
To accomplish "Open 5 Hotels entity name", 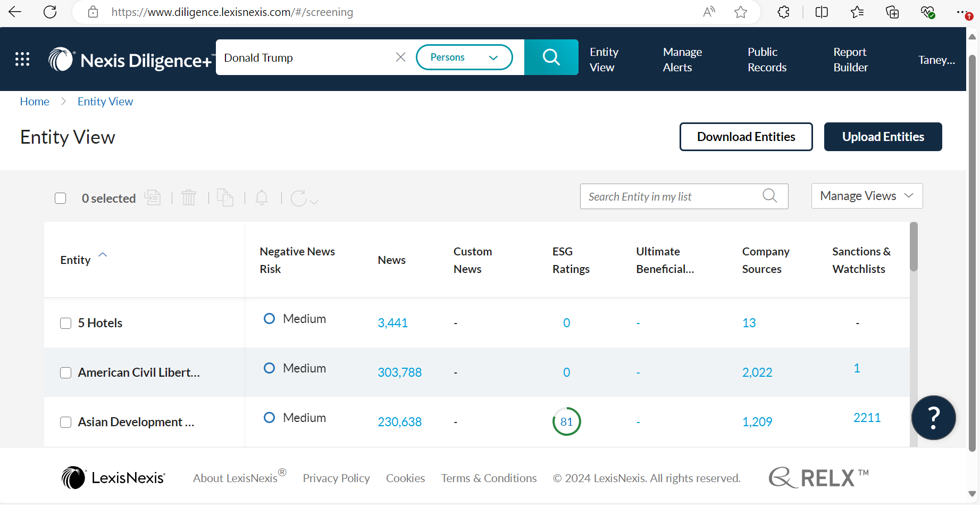I will 100,323.
